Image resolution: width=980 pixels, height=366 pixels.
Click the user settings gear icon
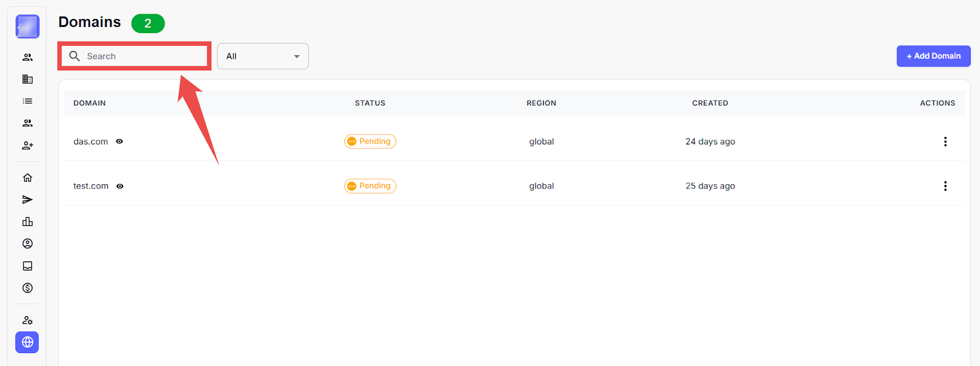click(28, 320)
